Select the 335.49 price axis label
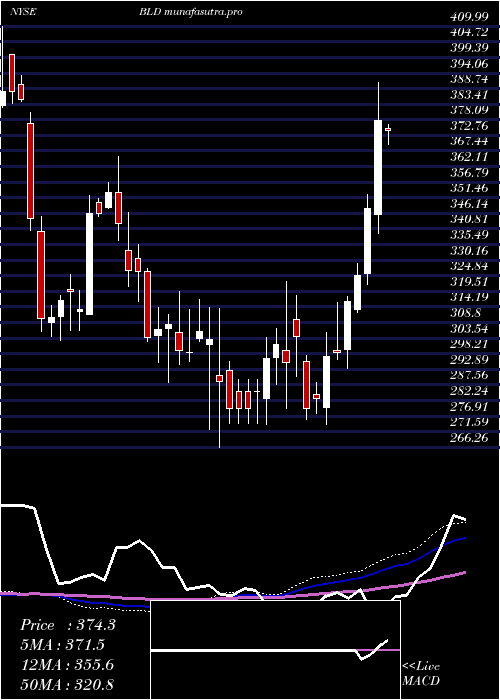500x700 pixels. point(468,235)
